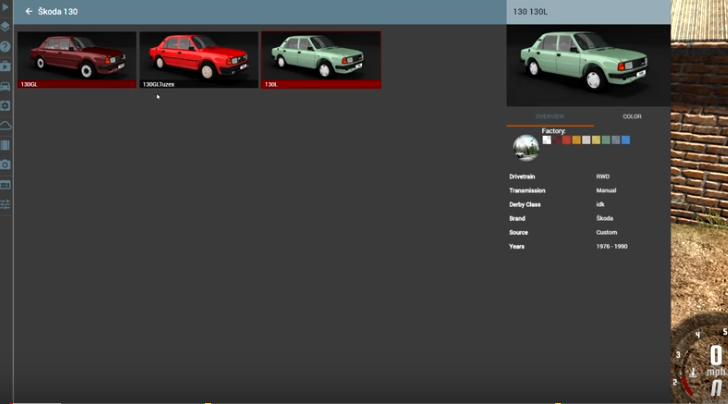Viewport: 728px width, 404px height.
Task: Open the vehicles car icon in the sidebar
Action: 5,86
